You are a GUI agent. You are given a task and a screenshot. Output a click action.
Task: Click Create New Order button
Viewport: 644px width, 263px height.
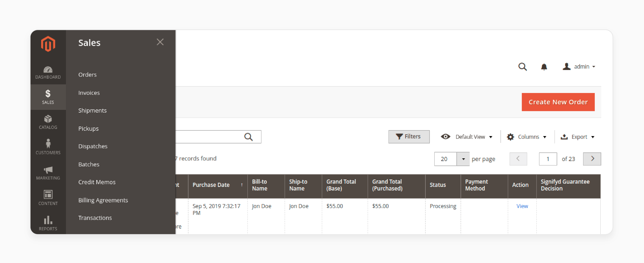(x=558, y=102)
